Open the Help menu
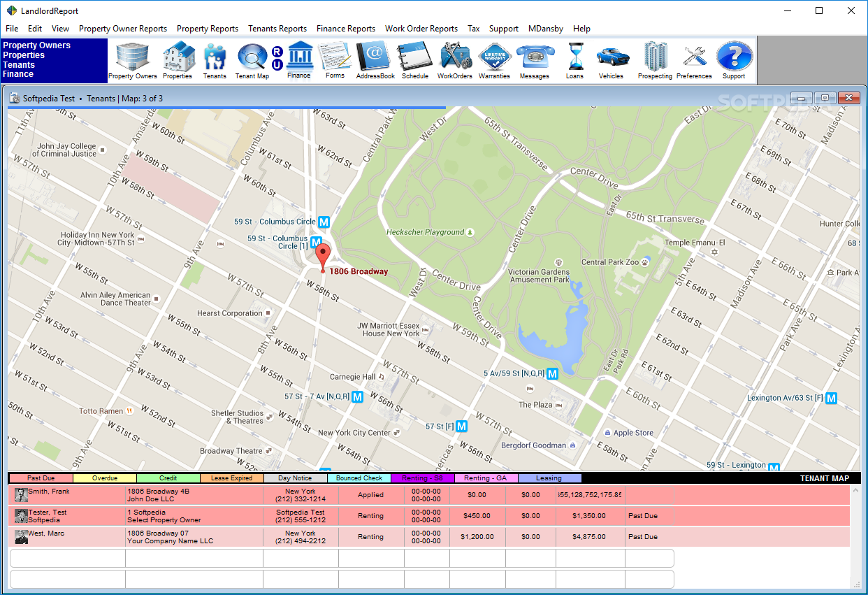Viewport: 868px width, 595px height. click(x=581, y=29)
